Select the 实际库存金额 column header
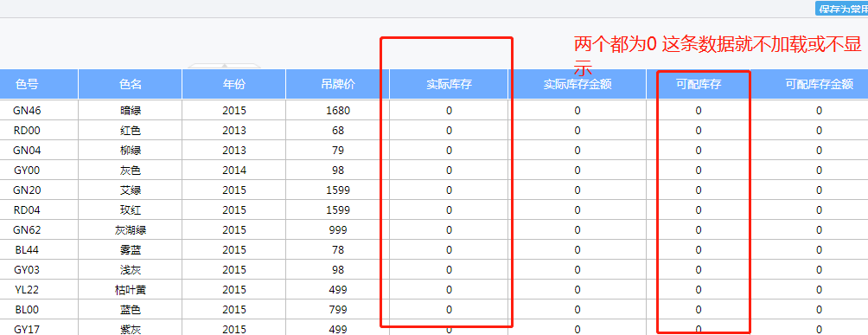The width and height of the screenshot is (868, 335). pyautogui.click(x=578, y=84)
